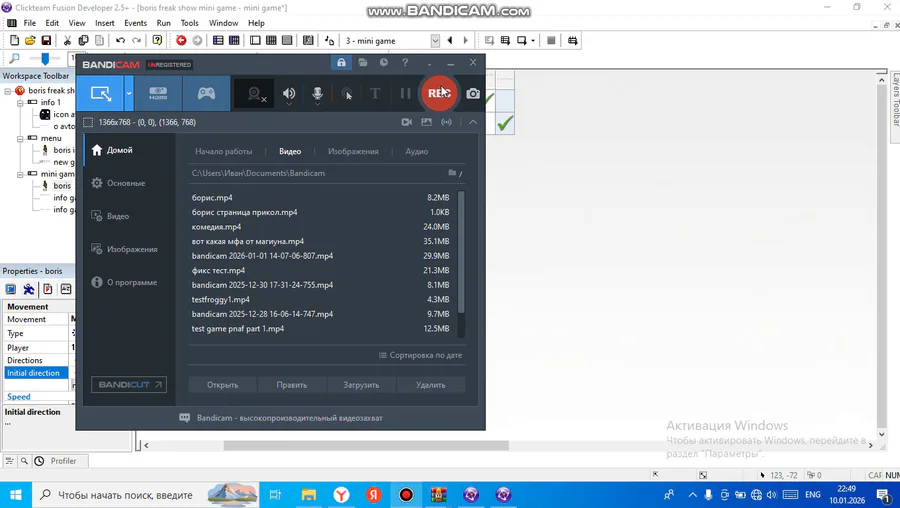Viewport: 900px width, 508px height.
Task: Click Сортировка по дате sort option
Action: coord(420,355)
